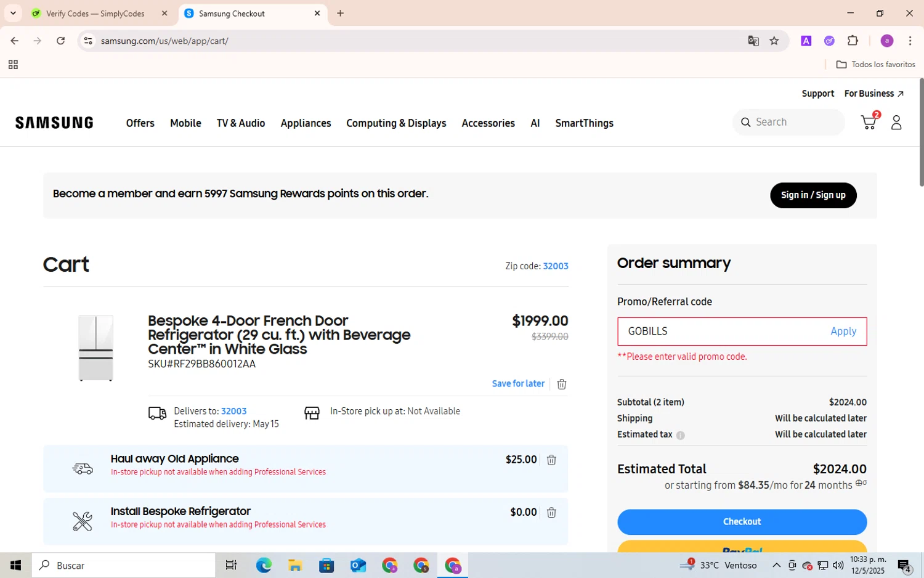Open the Chrome profile avatar
The width and height of the screenshot is (924, 578).
pyautogui.click(x=887, y=41)
